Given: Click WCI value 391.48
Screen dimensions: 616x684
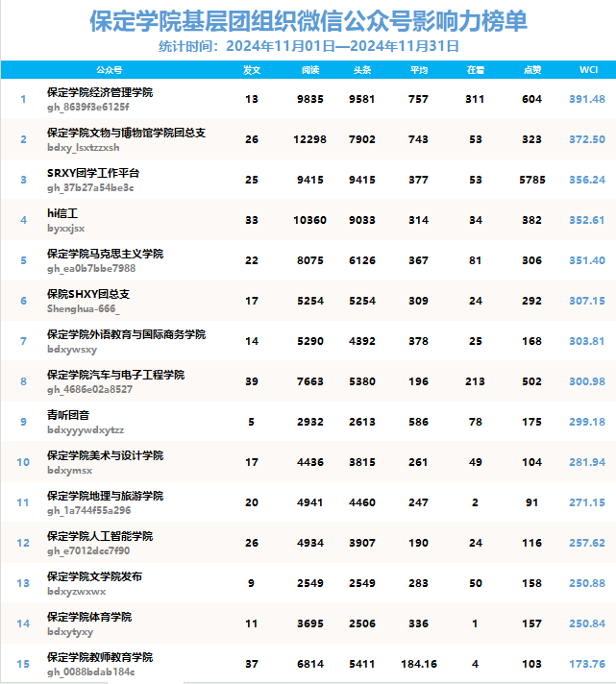Looking at the screenshot, I should (587, 99).
